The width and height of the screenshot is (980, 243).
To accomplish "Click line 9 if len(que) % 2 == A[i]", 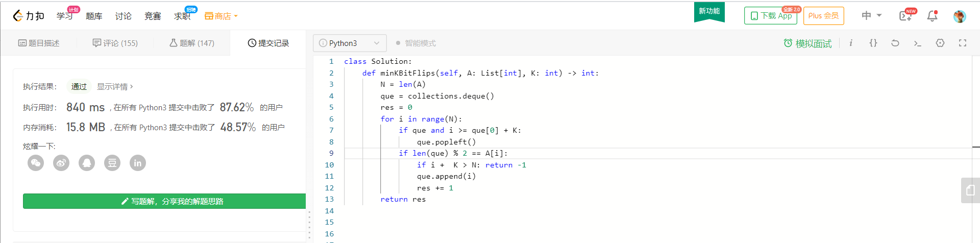I will 453,153.
